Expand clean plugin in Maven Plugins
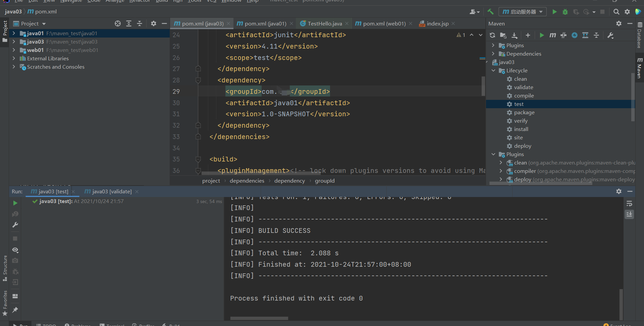 click(x=501, y=162)
